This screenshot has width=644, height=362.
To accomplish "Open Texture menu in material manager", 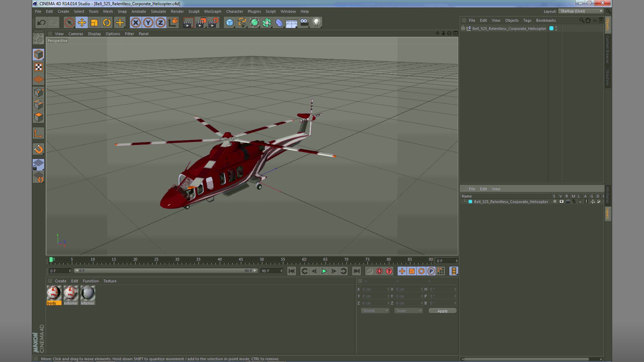I will coord(109,281).
